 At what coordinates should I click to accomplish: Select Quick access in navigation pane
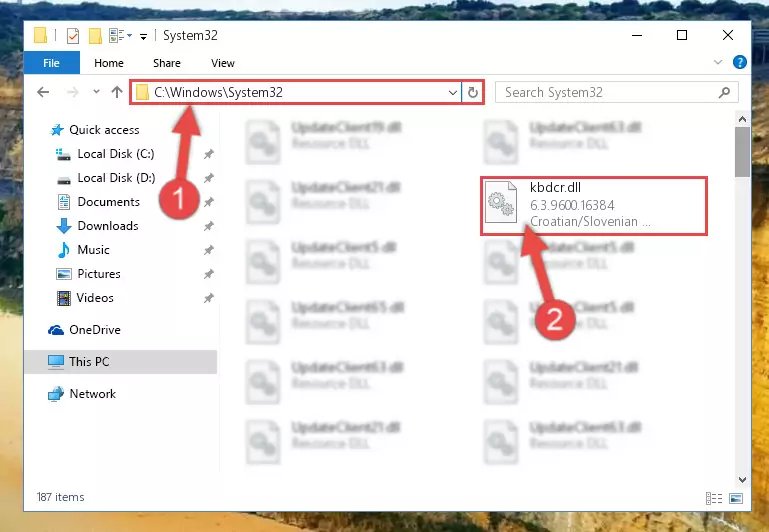104,130
